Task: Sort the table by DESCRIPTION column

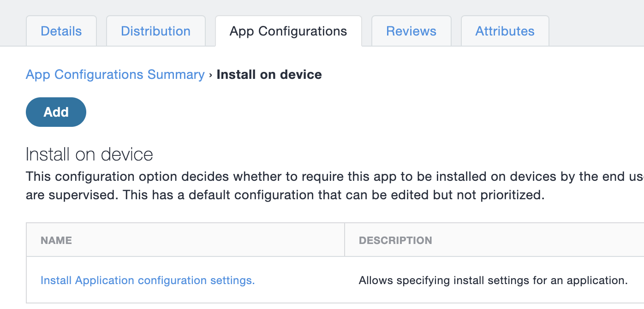Action: [x=396, y=240]
